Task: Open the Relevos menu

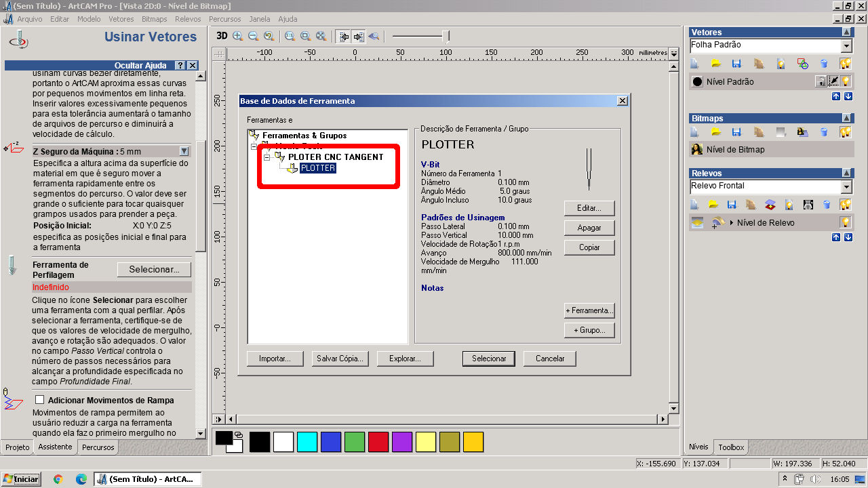Action: [x=188, y=19]
